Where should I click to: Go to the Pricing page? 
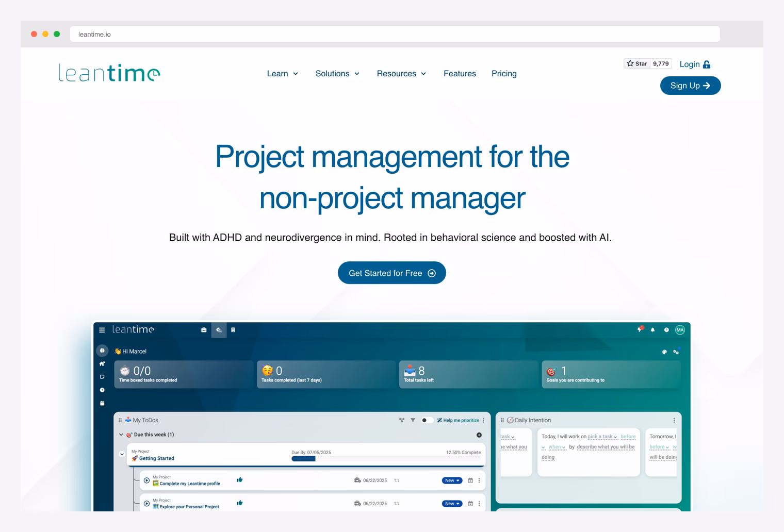pyautogui.click(x=504, y=74)
